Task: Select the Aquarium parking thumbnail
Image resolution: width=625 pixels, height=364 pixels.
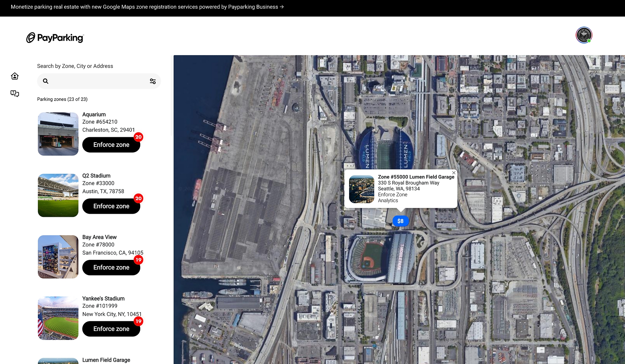Action: pos(58,134)
